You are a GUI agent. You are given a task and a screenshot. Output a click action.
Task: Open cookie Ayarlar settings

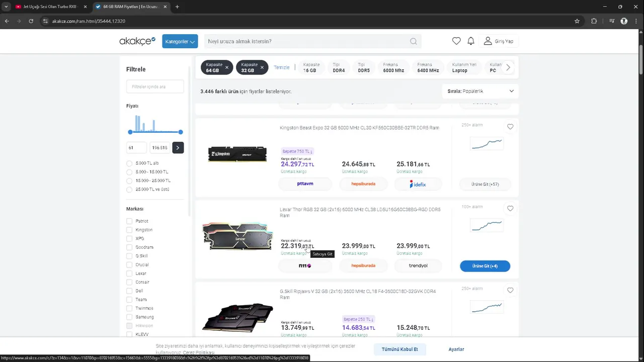(x=456, y=349)
